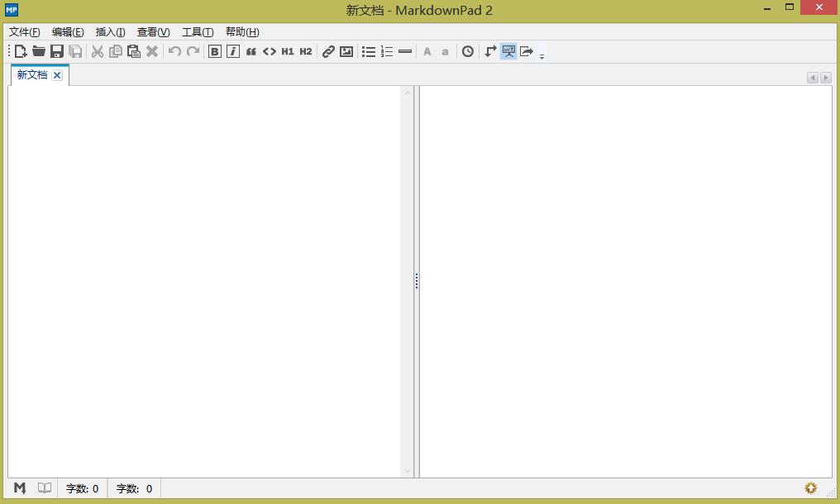The height and width of the screenshot is (504, 840).
Task: Toggle the live preview toolbar button
Action: 508,51
